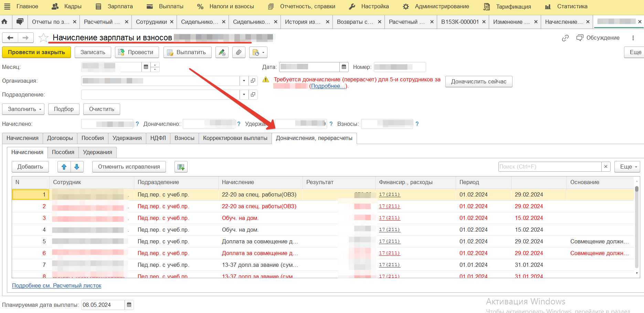This screenshot has height=313, width=644.
Task: Open the Месяц calendar picker icon
Action: (146, 67)
